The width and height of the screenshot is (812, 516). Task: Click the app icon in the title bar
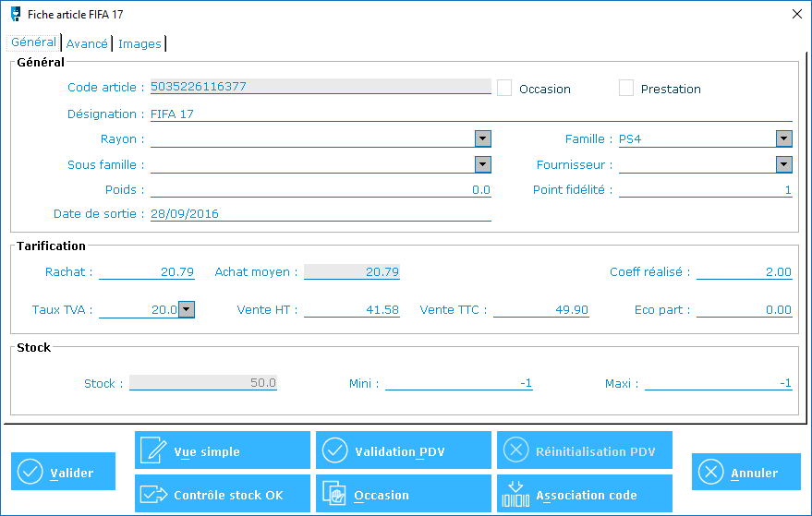pyautogui.click(x=16, y=14)
